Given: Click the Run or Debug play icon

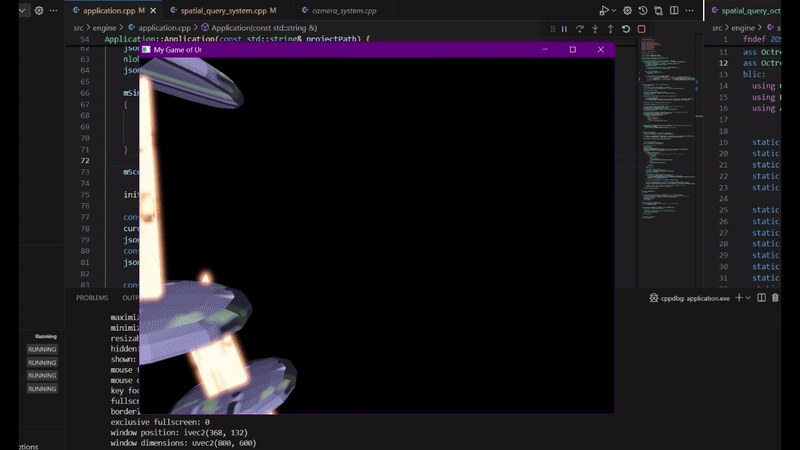Looking at the screenshot, I should tap(604, 10).
